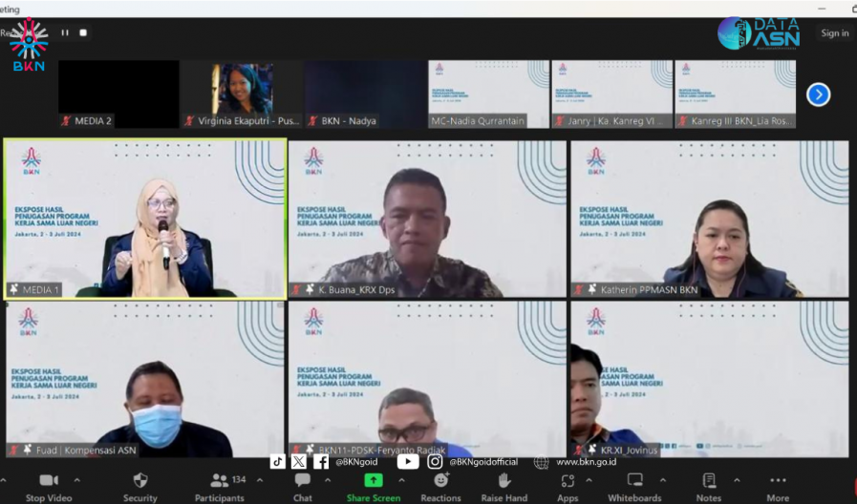Open the More options menu

[778, 480]
